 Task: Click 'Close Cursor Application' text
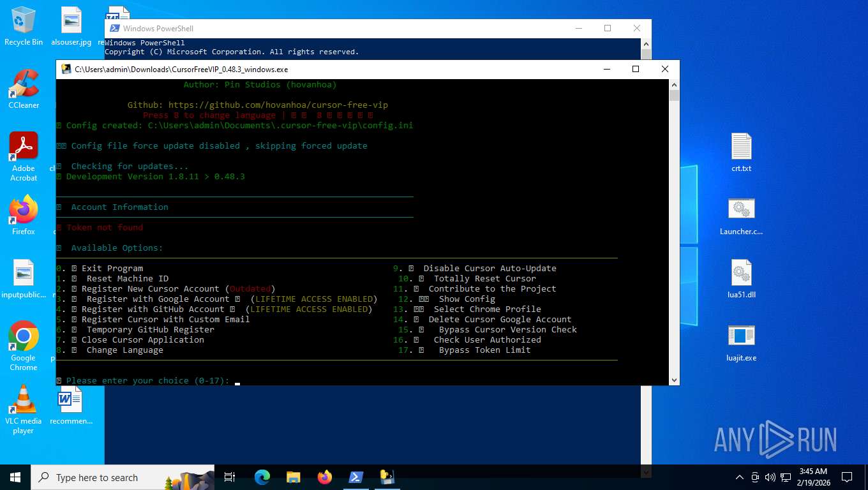pyautogui.click(x=143, y=340)
